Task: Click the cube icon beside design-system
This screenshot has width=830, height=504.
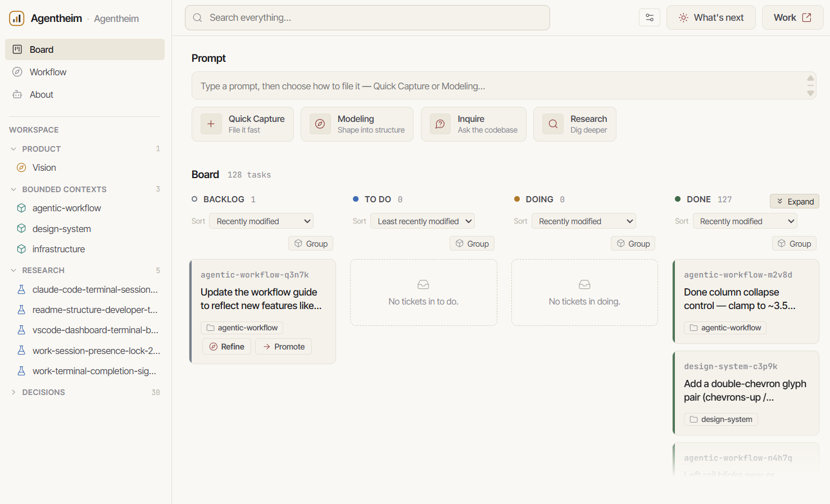Action: (21, 229)
